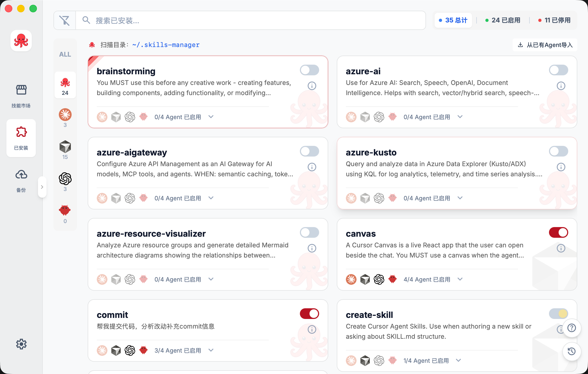
Task: Expand the collapsed sidebar arrow
Action: pos(42,187)
